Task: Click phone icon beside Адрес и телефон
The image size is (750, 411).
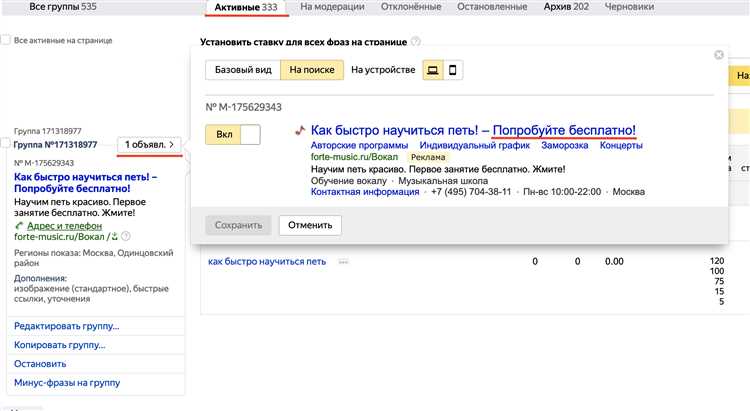Action: (20, 226)
